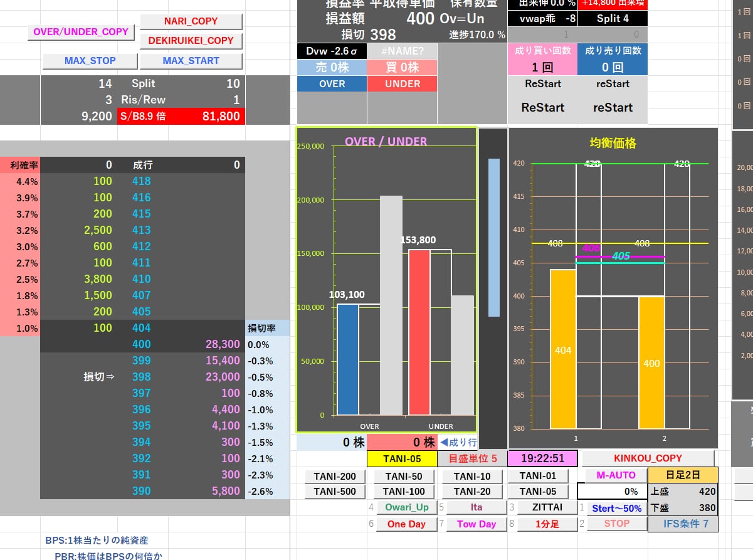The width and height of the screenshot is (753, 560).
Task: Select the 2,500 quantity cell at 413
Action: pos(78,230)
